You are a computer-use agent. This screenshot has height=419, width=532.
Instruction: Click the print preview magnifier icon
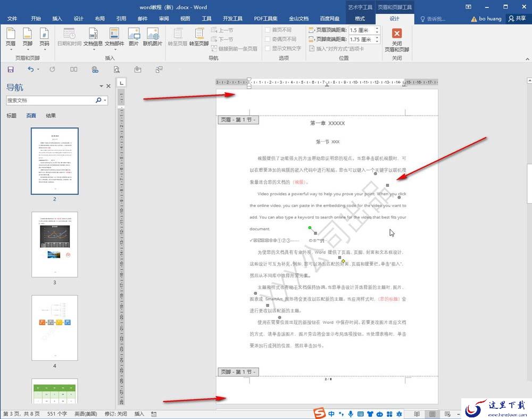(117, 70)
